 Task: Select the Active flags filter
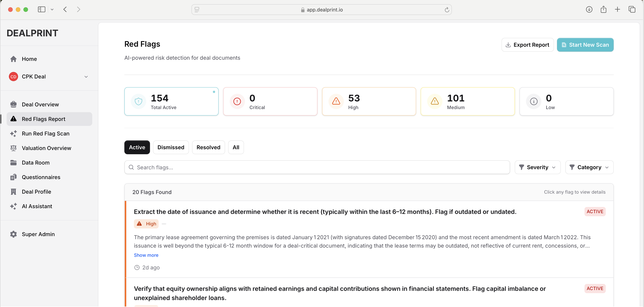pyautogui.click(x=137, y=147)
